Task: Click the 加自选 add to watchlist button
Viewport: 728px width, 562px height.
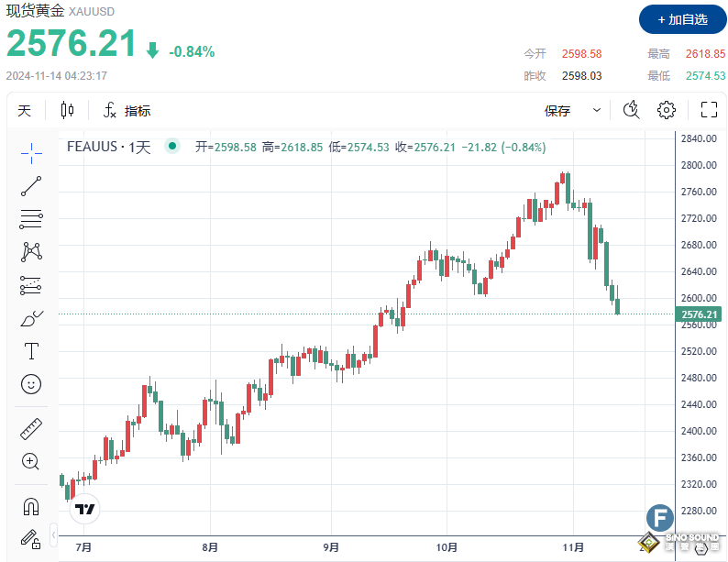Action: click(x=682, y=19)
